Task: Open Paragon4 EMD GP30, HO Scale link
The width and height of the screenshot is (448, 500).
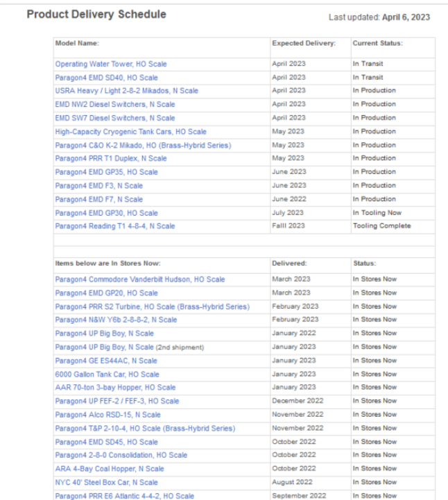Action: tap(106, 213)
